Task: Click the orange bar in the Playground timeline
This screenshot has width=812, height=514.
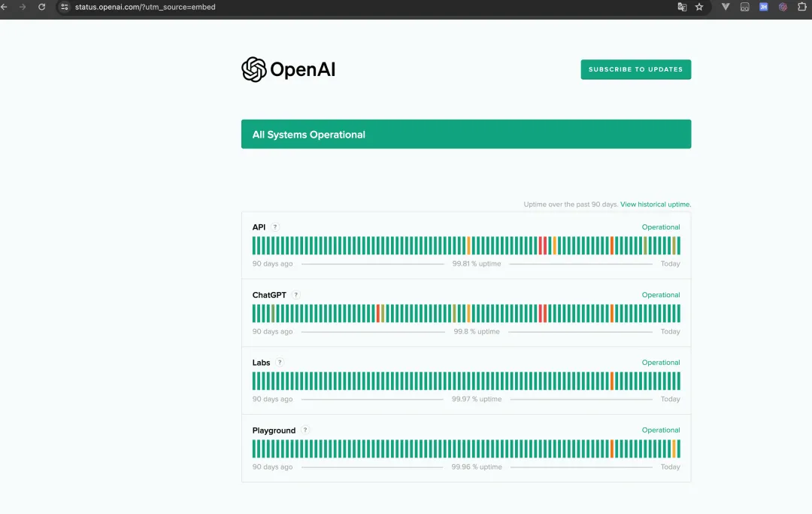Action: pyautogui.click(x=612, y=449)
